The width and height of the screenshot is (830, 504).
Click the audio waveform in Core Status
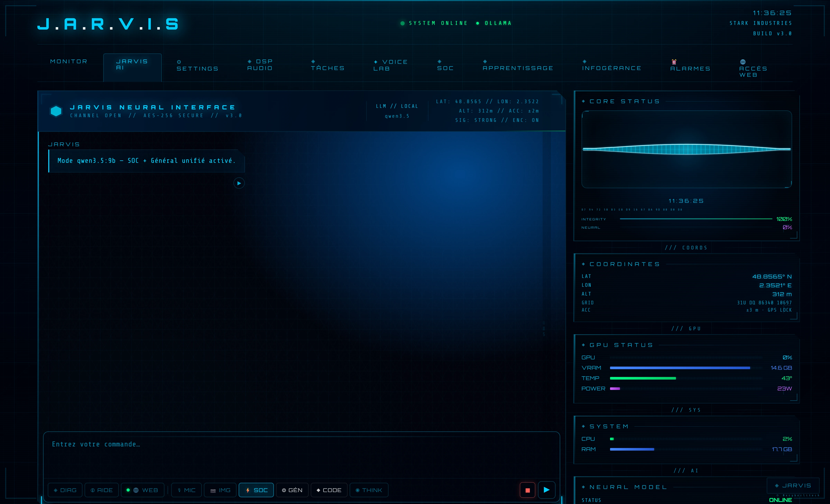click(686, 149)
